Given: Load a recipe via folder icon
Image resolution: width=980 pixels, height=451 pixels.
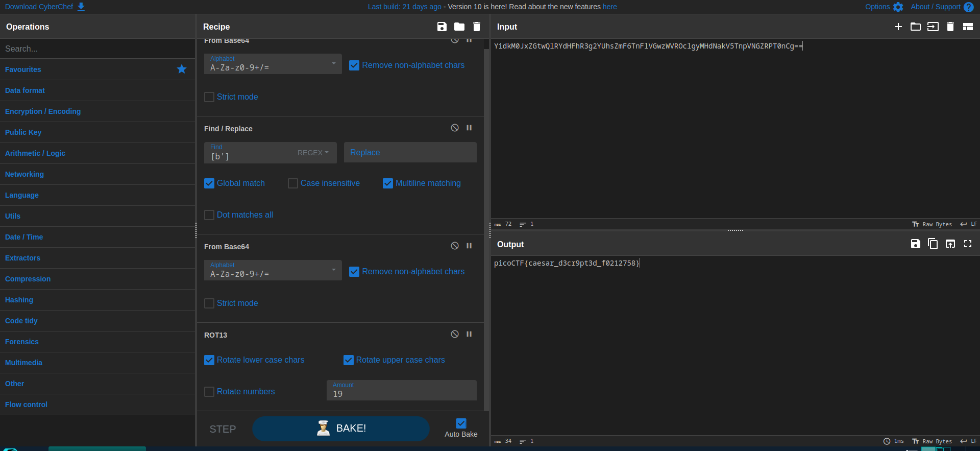Looking at the screenshot, I should (459, 27).
